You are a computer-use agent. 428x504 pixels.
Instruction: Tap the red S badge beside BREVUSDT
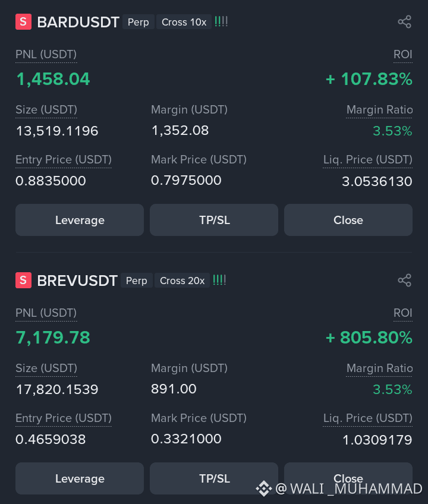click(23, 281)
